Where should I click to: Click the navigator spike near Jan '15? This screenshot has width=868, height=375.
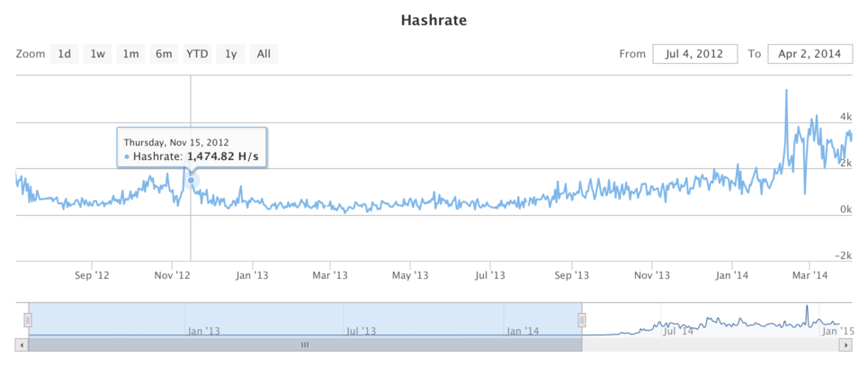(x=807, y=308)
